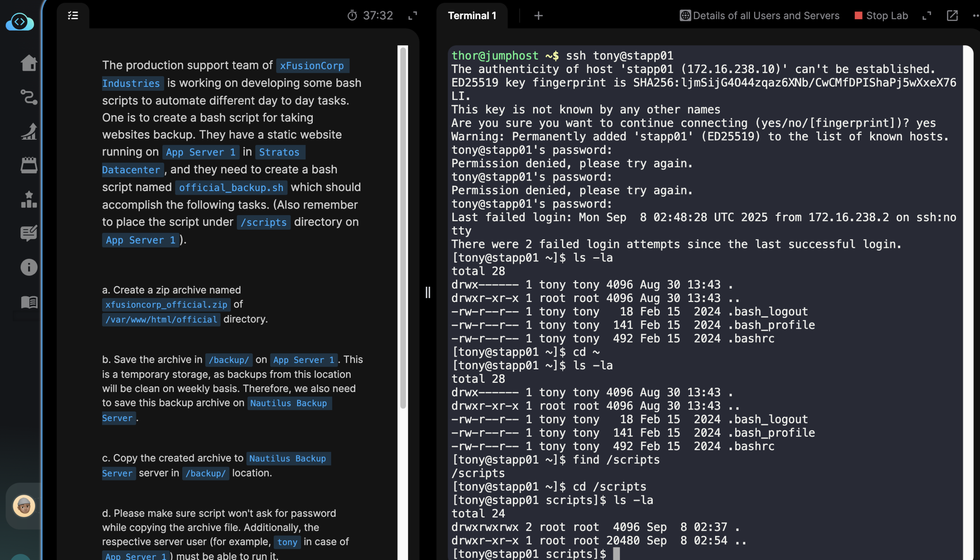Open terminal in new window

[x=952, y=15]
